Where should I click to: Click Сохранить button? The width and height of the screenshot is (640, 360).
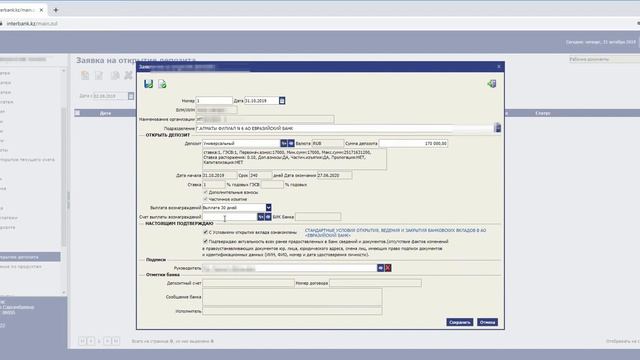[460, 322]
